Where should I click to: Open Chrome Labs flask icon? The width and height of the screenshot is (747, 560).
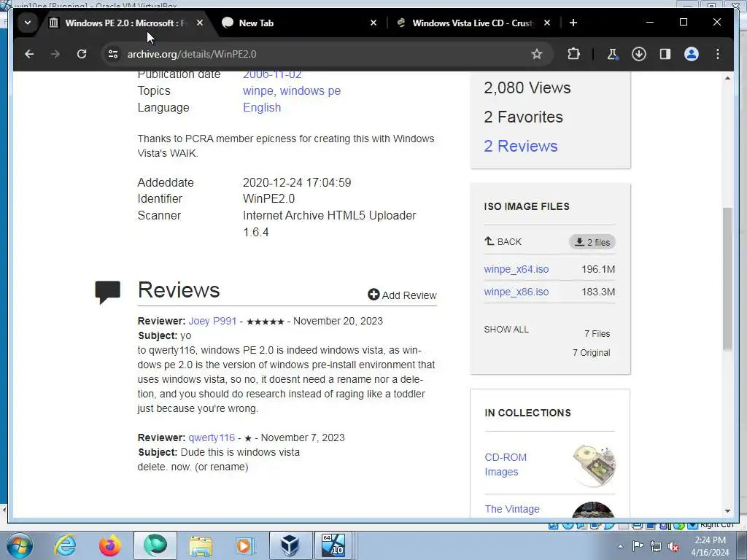click(x=613, y=54)
